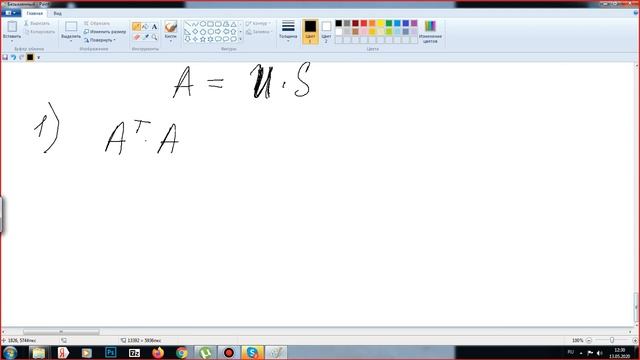Select Color 2 (Цвет 2) box
This screenshot has width=640, height=360.
click(326, 31)
